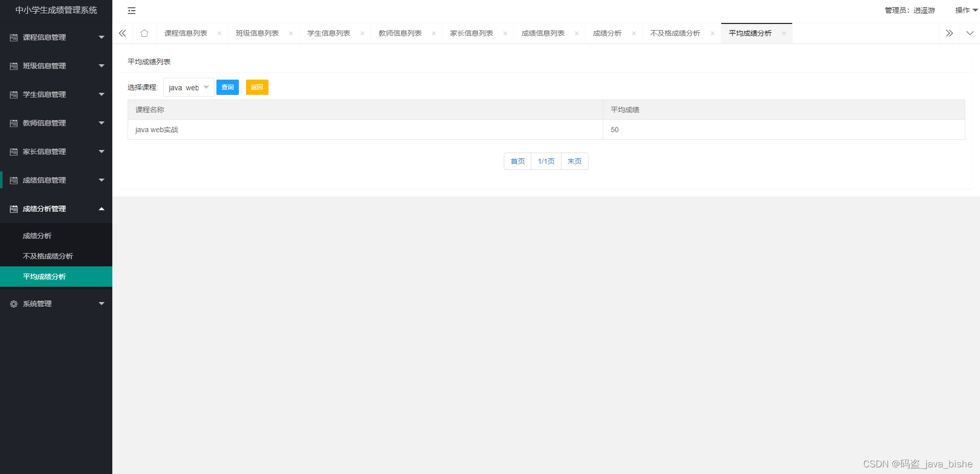Open 平均成绩分析 sidebar submenu item

(x=56, y=277)
